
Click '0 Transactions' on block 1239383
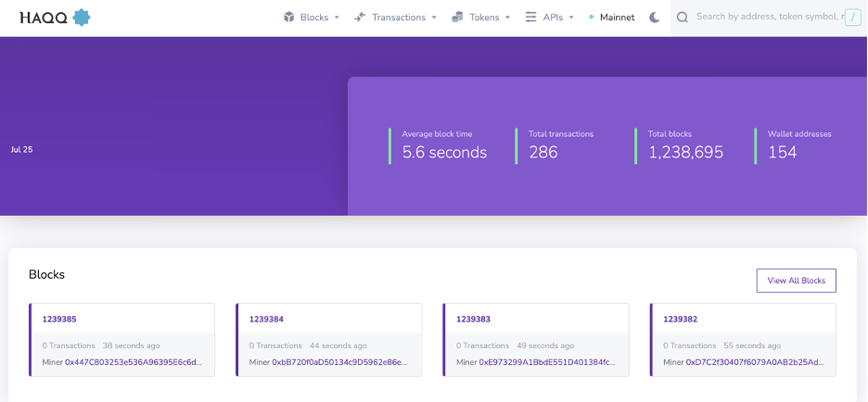click(x=483, y=345)
